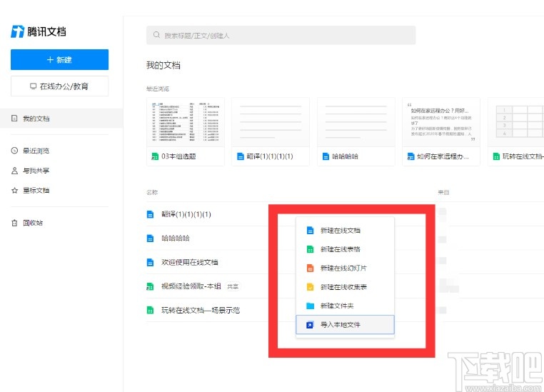The height and width of the screenshot is (392, 544).
Task: Open 视频经验领取-本组 in the file list
Action: tap(191, 286)
